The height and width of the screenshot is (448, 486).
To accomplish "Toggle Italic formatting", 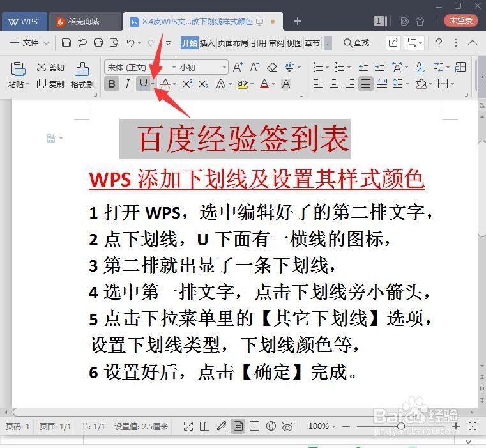I will (127, 84).
